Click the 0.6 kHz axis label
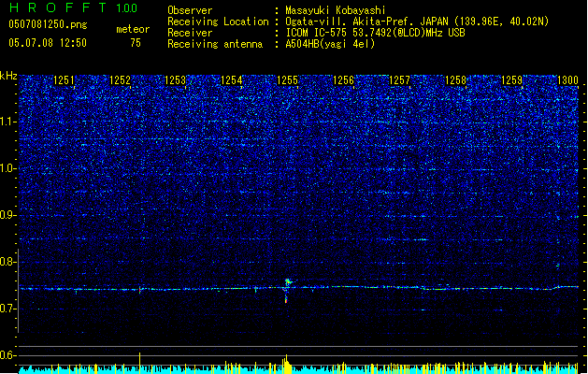Screen dimensions: 588x374 [8, 355]
